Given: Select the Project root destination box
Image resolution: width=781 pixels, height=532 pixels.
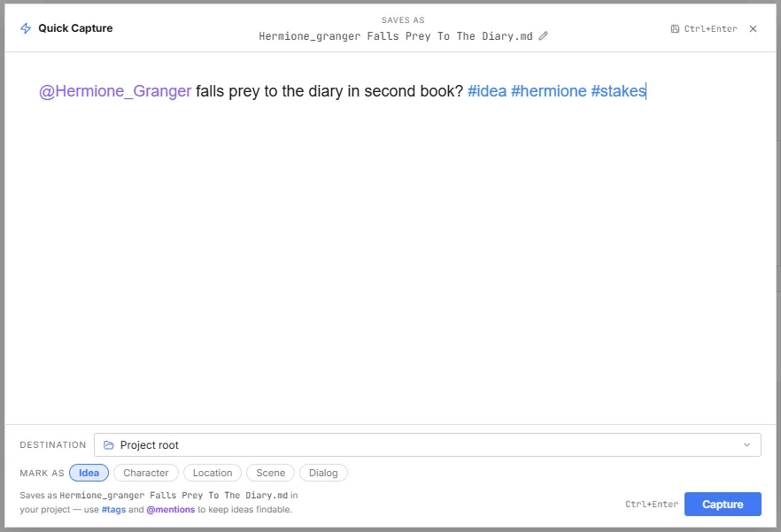Looking at the screenshot, I should (428, 445).
